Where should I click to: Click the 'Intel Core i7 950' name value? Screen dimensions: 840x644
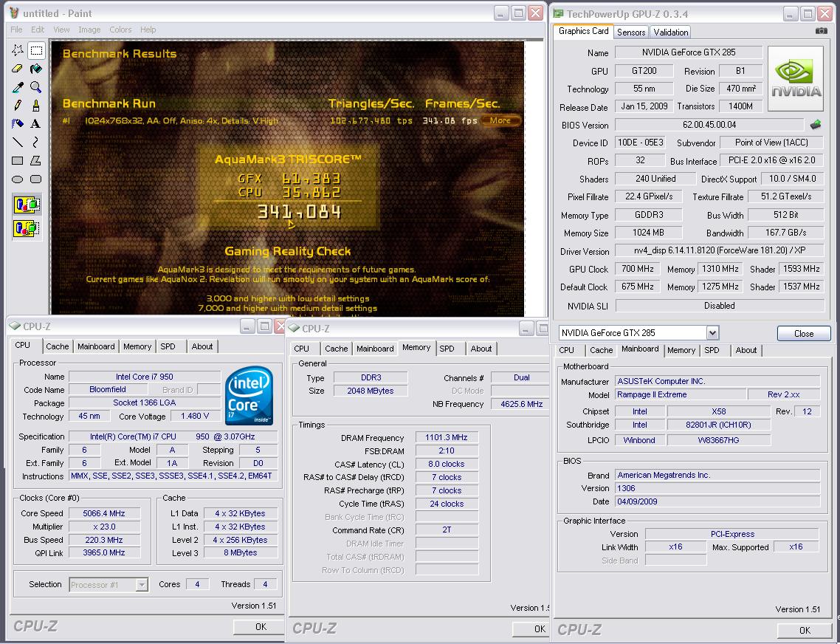(145, 377)
